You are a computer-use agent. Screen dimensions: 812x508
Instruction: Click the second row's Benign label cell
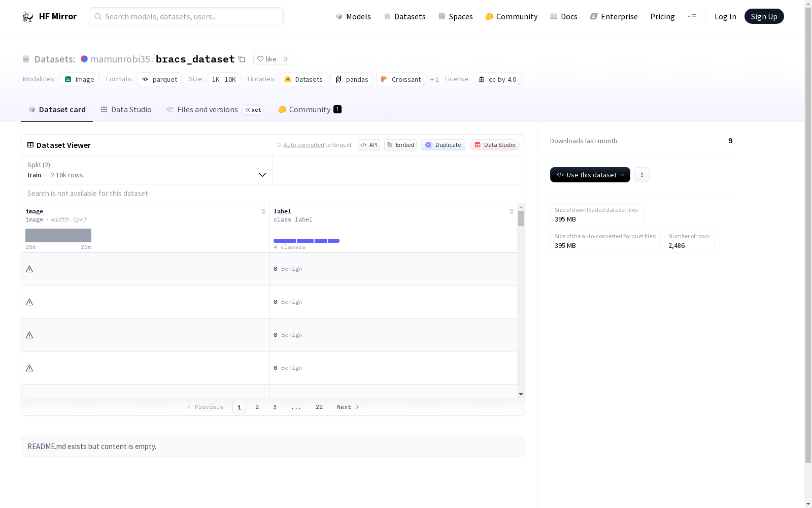pos(393,302)
